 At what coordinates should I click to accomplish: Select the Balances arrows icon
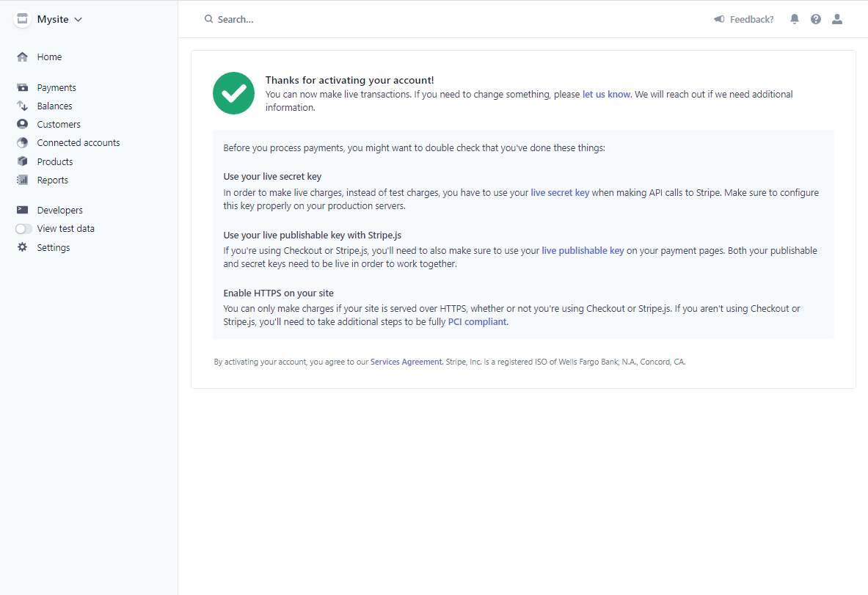pyautogui.click(x=22, y=106)
